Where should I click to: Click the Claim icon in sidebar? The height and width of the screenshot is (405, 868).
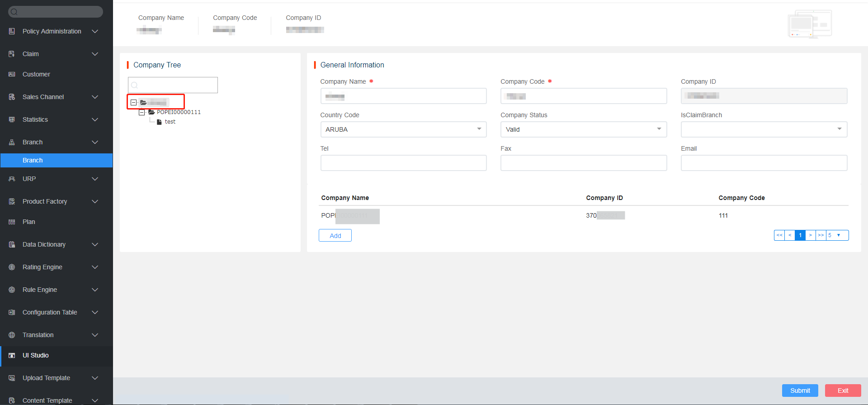point(12,54)
